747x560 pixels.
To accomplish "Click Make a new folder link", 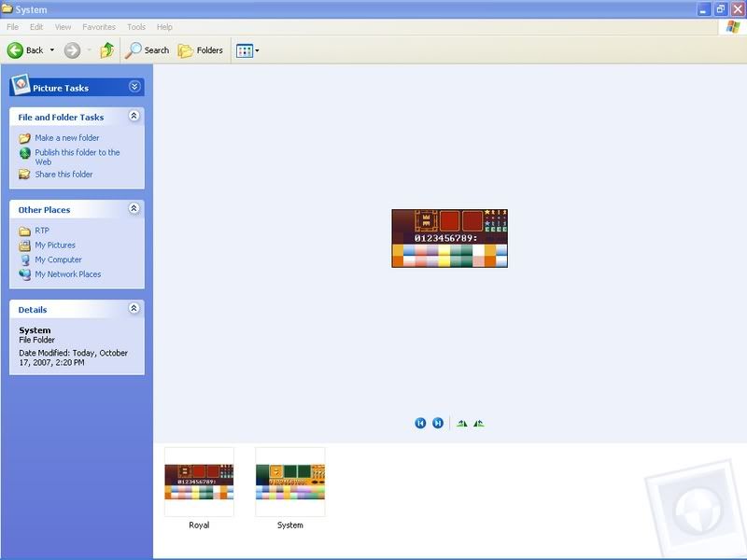I will point(66,138).
